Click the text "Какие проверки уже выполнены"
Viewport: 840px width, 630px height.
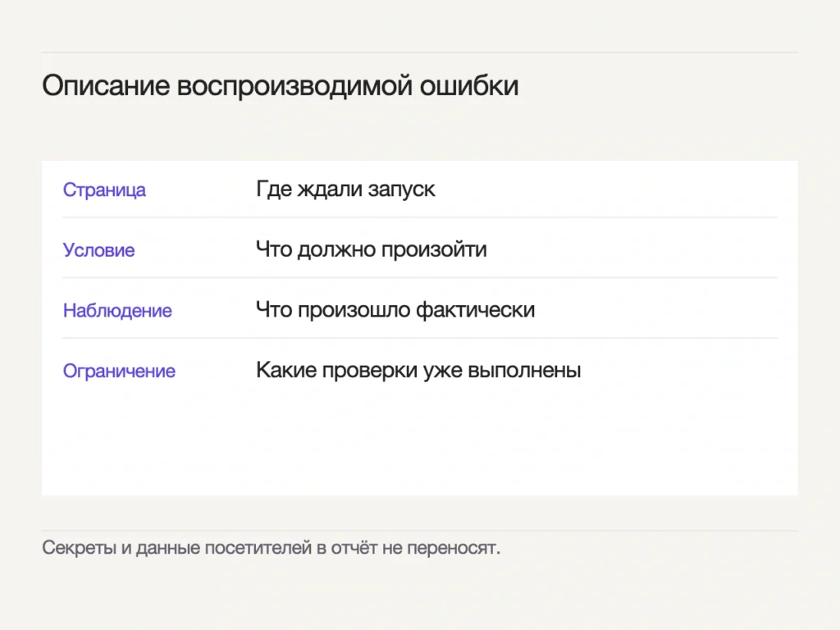click(x=418, y=370)
